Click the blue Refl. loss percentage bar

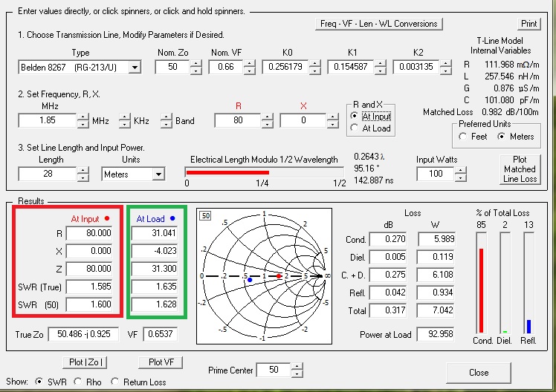[x=528, y=327]
